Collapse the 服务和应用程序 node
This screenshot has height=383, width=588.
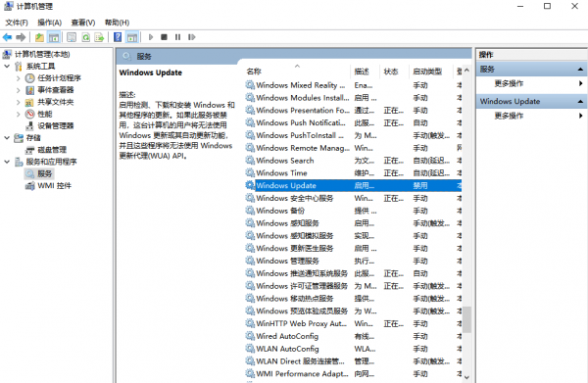(7, 162)
